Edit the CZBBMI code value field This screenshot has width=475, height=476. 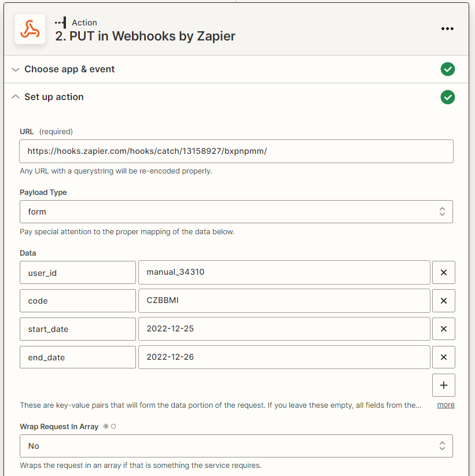click(284, 301)
